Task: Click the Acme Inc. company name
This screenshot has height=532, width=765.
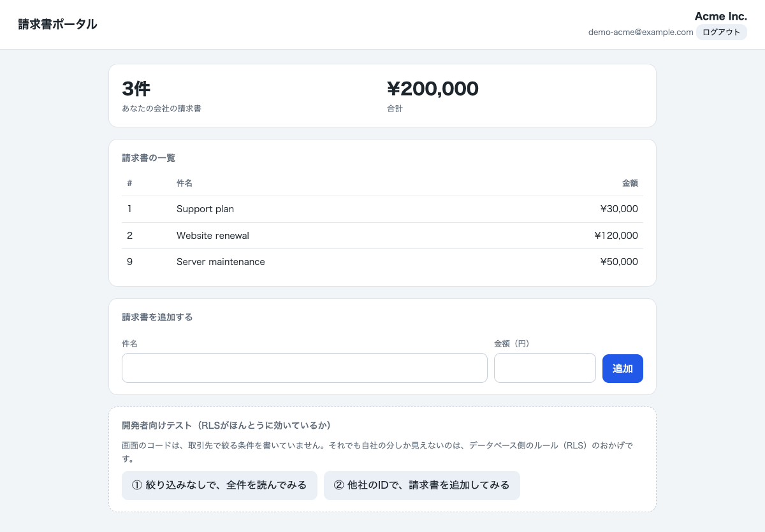Action: (x=721, y=16)
